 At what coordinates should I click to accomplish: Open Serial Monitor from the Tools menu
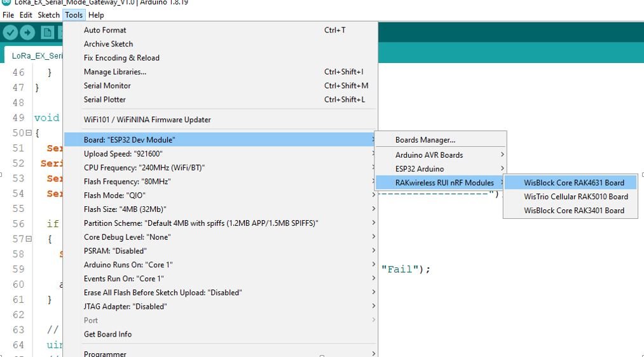tap(107, 85)
